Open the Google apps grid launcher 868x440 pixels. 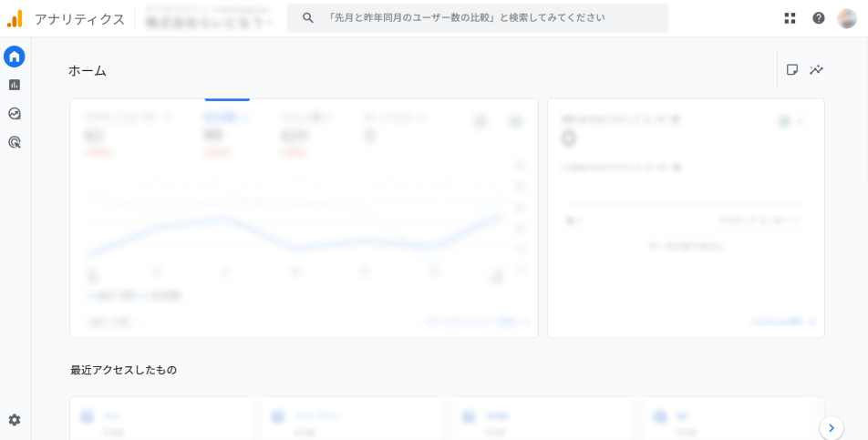click(790, 18)
